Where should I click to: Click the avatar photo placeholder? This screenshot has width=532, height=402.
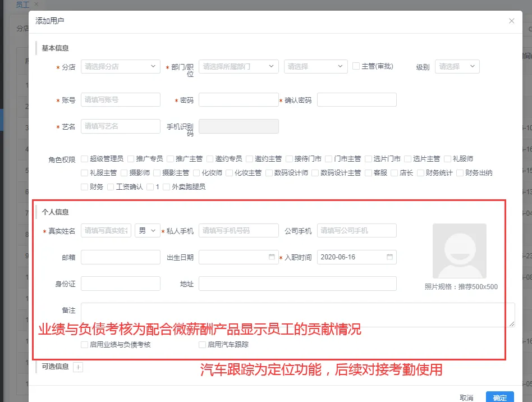point(459,251)
